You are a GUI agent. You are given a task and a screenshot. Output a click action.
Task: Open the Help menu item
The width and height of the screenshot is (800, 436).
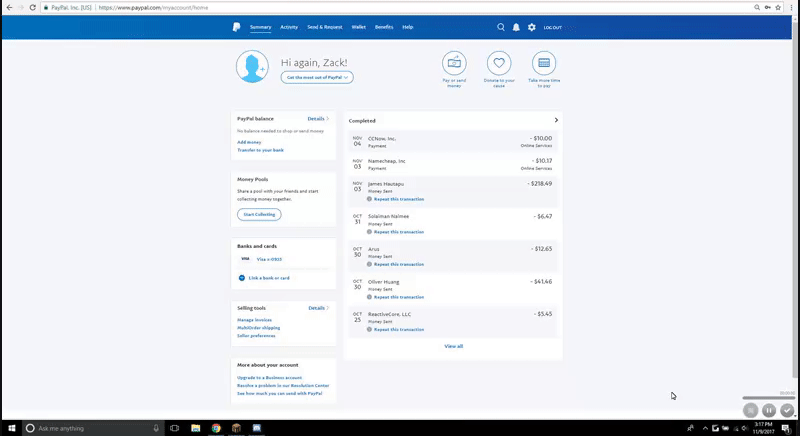click(x=407, y=27)
